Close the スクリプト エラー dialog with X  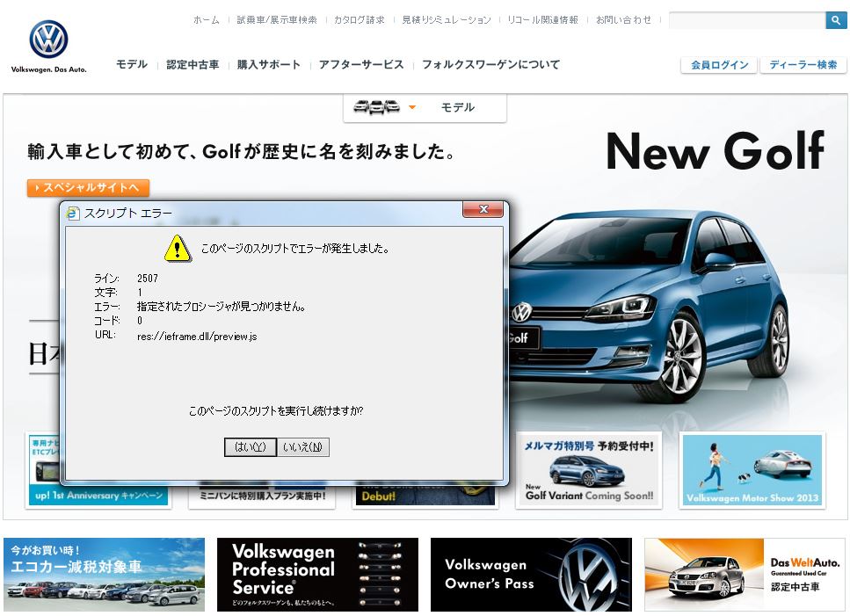(x=483, y=209)
